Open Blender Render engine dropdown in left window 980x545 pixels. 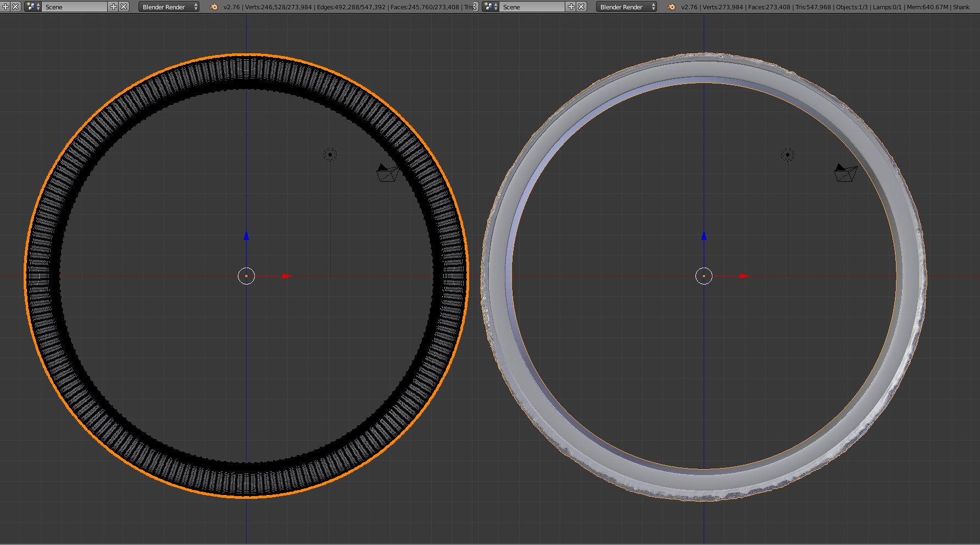pyautogui.click(x=169, y=7)
